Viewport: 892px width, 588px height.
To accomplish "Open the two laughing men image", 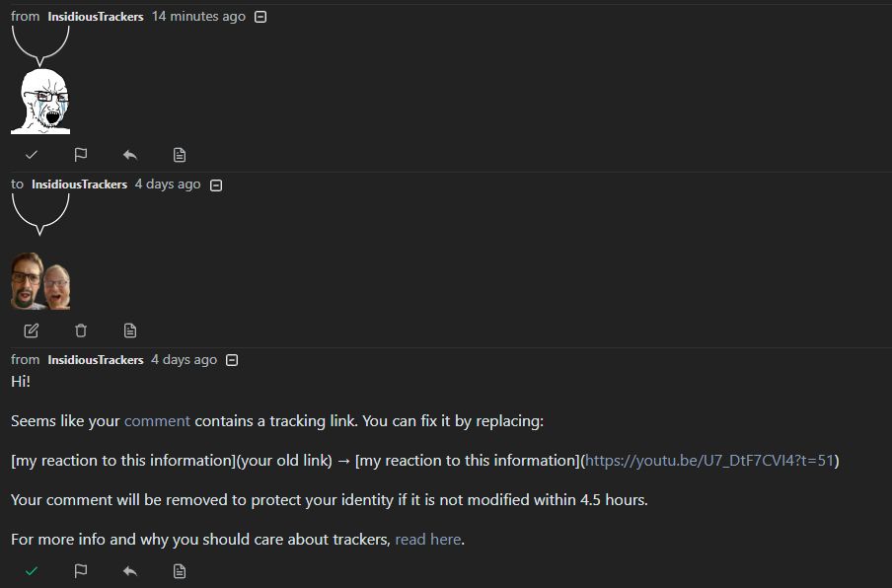I will 40,281.
